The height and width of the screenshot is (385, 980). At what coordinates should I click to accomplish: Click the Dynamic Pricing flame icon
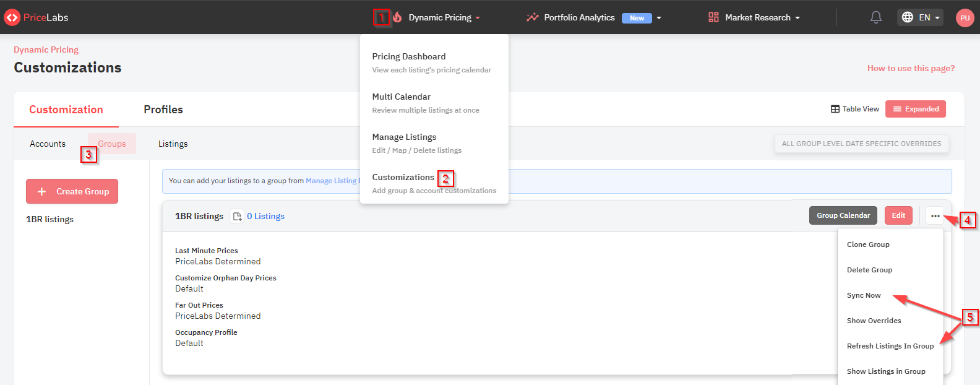coord(397,17)
